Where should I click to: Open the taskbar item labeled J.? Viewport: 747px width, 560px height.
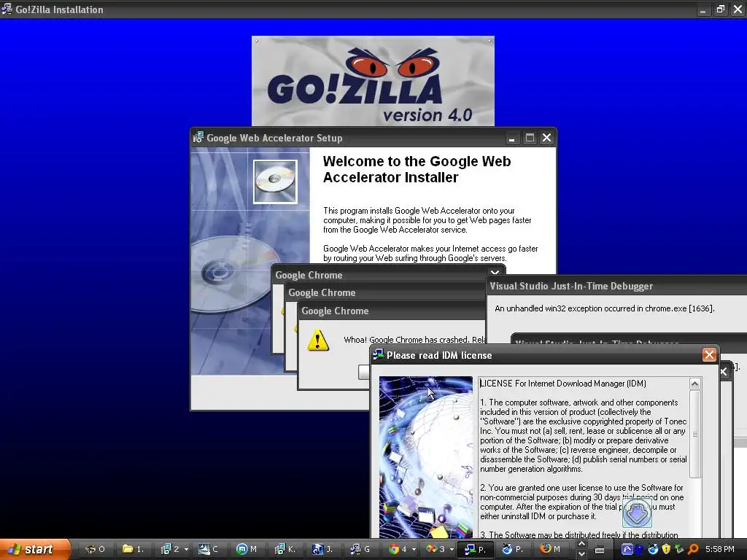coord(323,549)
